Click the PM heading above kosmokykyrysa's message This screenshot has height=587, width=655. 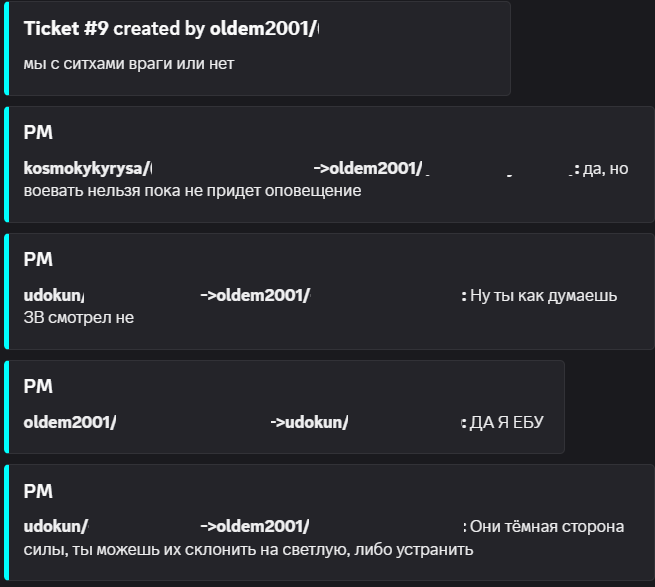37,132
